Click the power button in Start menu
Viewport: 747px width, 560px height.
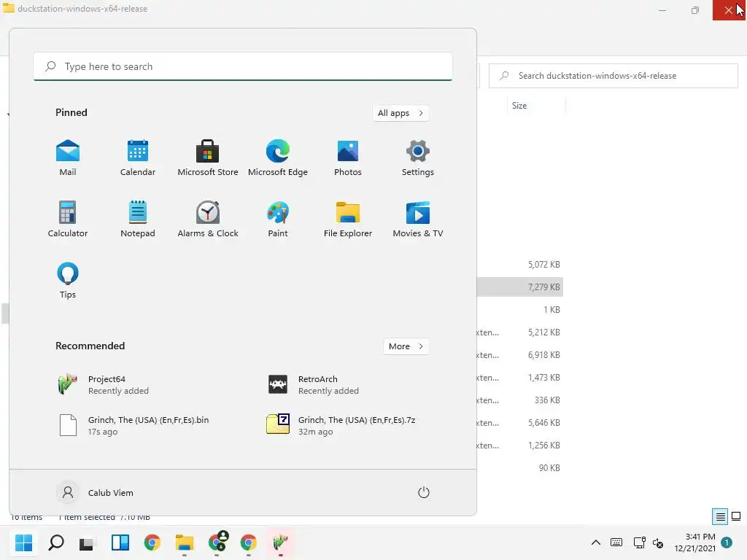pyautogui.click(x=424, y=492)
